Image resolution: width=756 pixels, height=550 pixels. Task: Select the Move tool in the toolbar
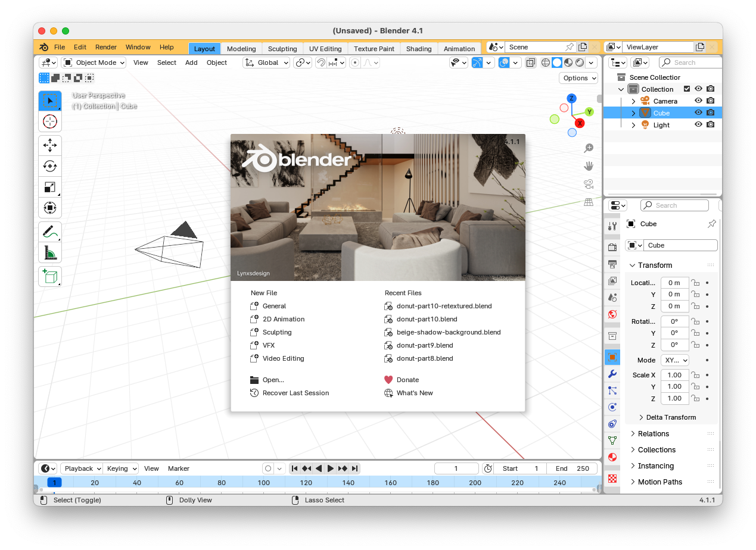(x=50, y=145)
